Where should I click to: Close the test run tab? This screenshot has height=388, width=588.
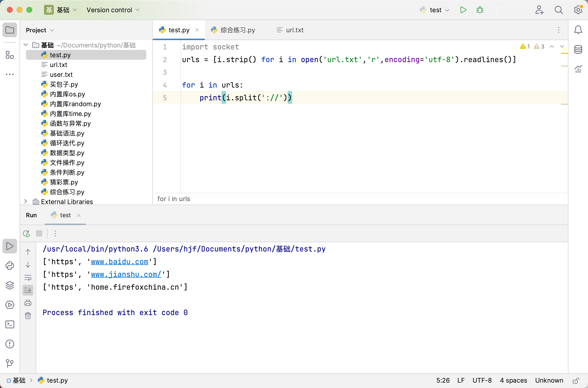(x=79, y=215)
